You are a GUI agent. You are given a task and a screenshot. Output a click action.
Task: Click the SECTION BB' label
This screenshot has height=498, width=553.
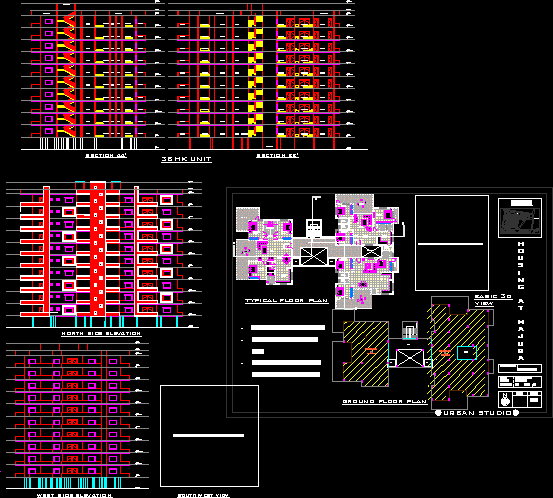(278, 156)
